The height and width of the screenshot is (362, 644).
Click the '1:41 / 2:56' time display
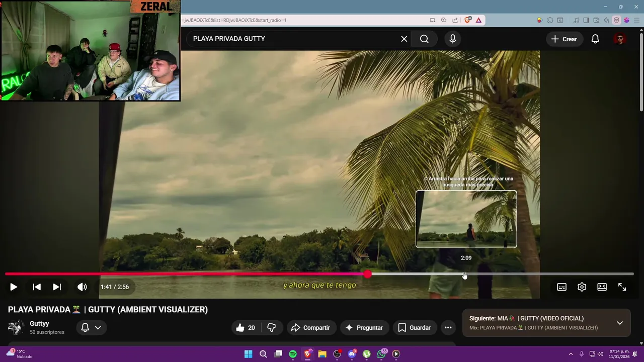coord(115,287)
